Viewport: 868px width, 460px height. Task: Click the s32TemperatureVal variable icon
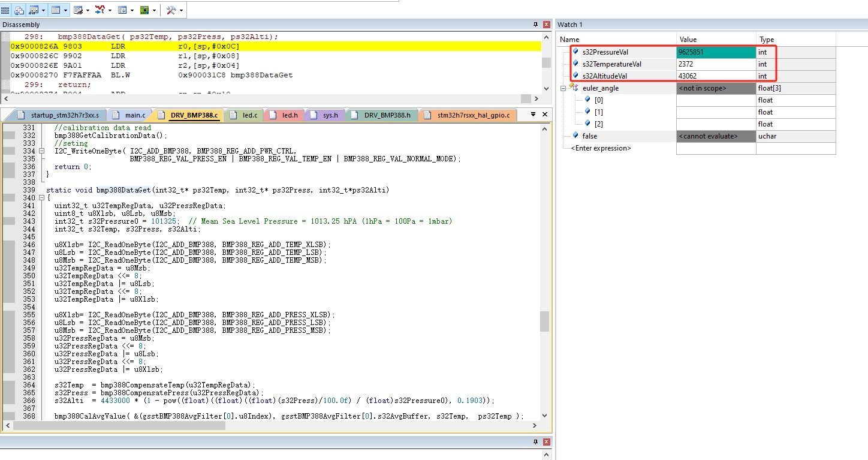point(576,64)
